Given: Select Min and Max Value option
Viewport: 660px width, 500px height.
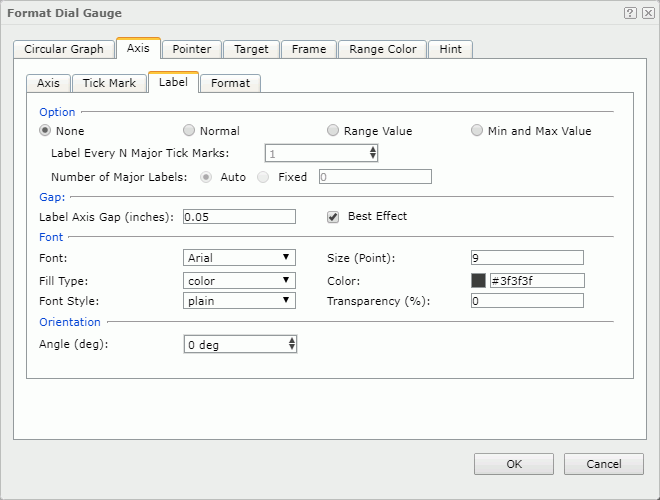Looking at the screenshot, I should [x=476, y=130].
